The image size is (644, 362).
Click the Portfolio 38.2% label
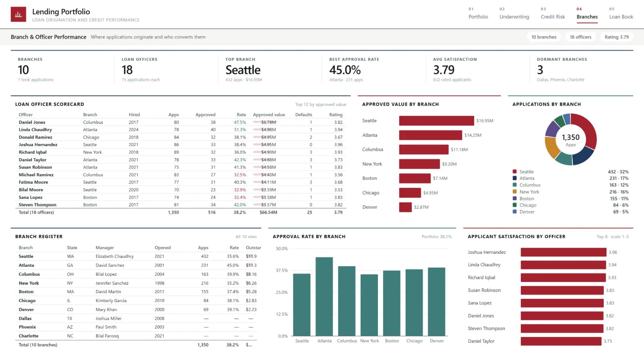pyautogui.click(x=437, y=237)
